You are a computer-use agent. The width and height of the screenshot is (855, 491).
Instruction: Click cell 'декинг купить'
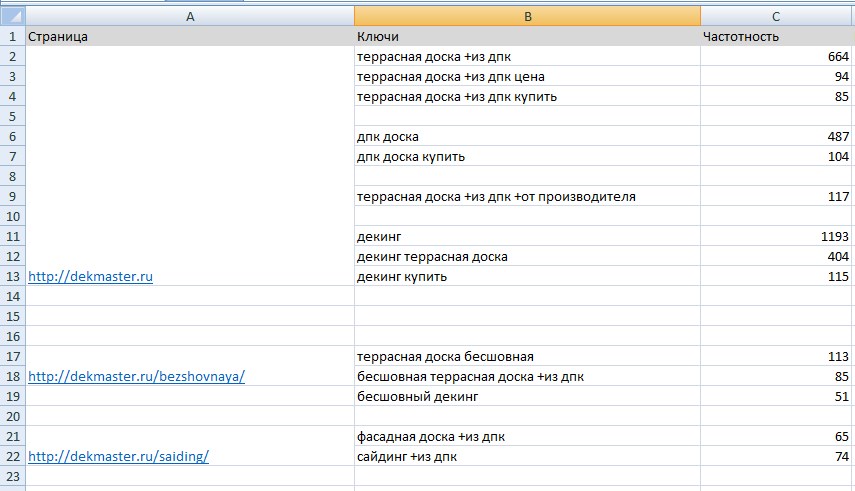[x=527, y=277]
